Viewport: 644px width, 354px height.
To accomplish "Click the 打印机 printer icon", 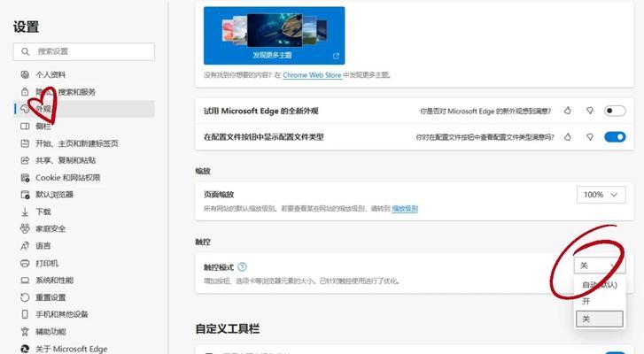I will [x=25, y=263].
